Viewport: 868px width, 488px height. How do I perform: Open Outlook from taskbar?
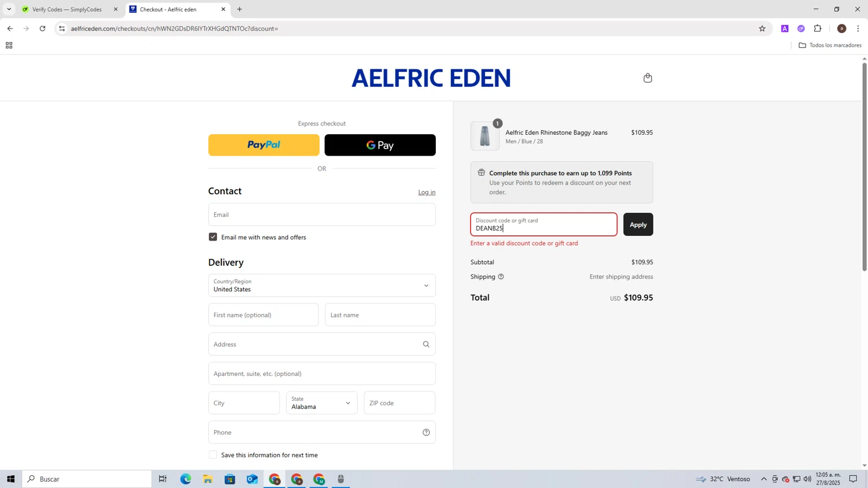[x=252, y=479]
